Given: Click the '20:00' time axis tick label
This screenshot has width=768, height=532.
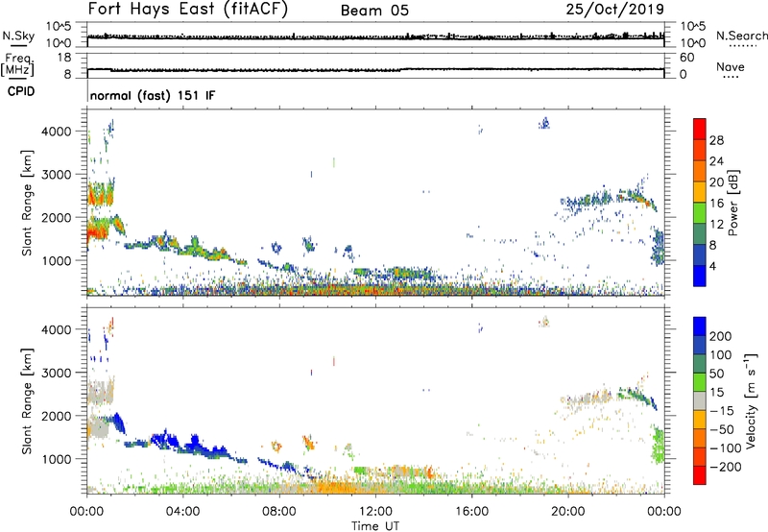Looking at the screenshot, I should [x=568, y=512].
